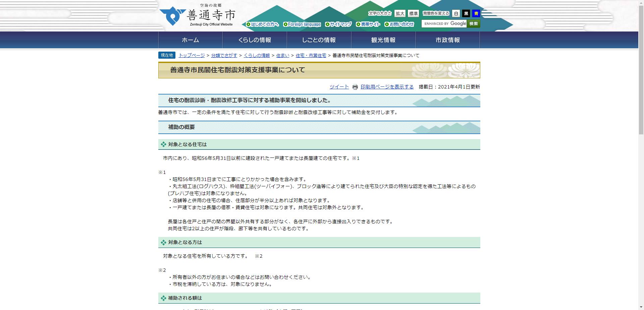
Task: Go to トップページ via breadcrumb
Action: tap(191, 55)
